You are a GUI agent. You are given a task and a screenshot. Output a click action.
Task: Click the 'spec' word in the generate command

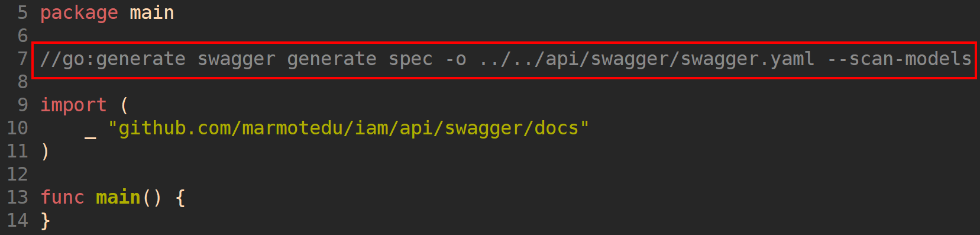410,59
